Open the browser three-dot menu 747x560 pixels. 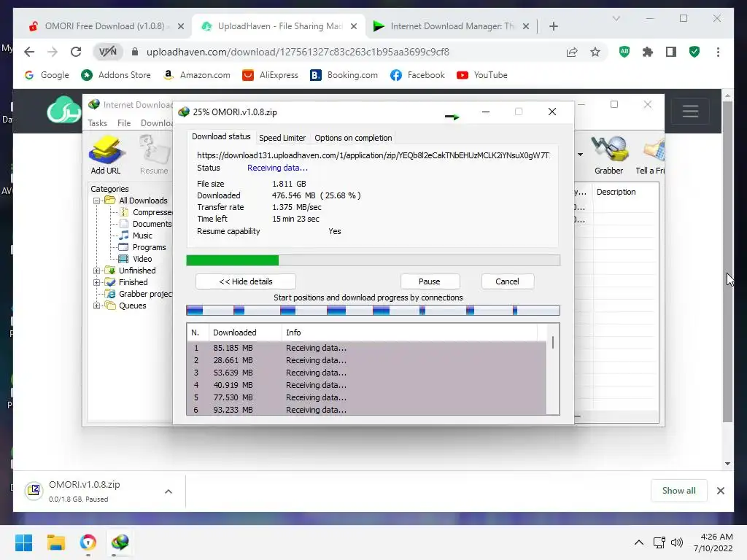(718, 52)
